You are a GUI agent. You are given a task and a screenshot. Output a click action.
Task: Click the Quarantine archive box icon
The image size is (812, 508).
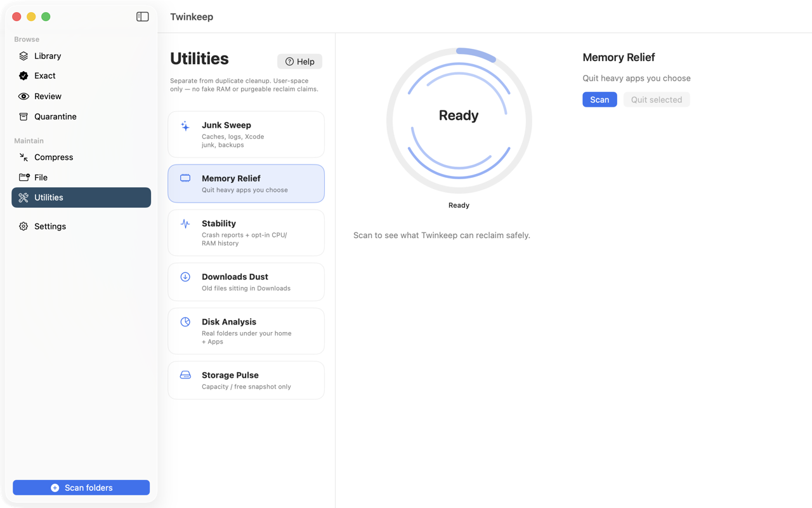coord(23,117)
